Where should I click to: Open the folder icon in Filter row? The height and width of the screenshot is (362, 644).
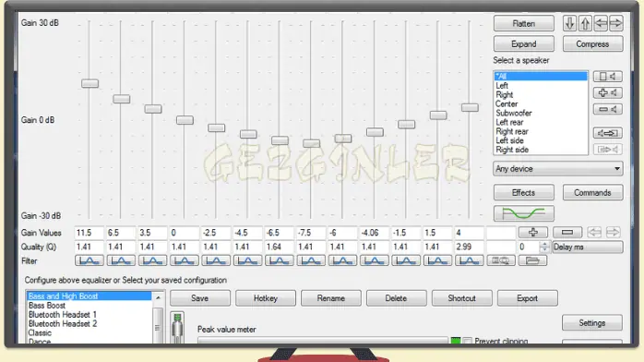point(532,260)
